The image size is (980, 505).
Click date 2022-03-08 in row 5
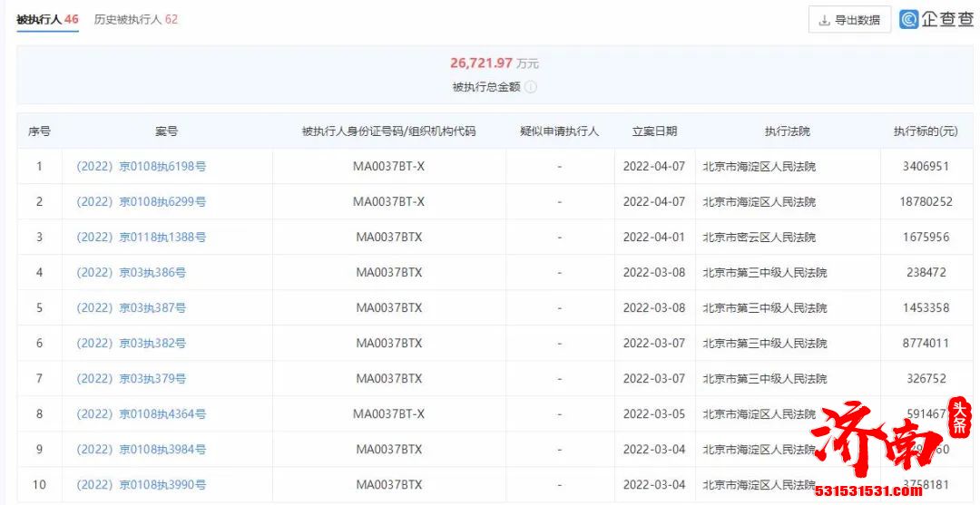point(654,307)
